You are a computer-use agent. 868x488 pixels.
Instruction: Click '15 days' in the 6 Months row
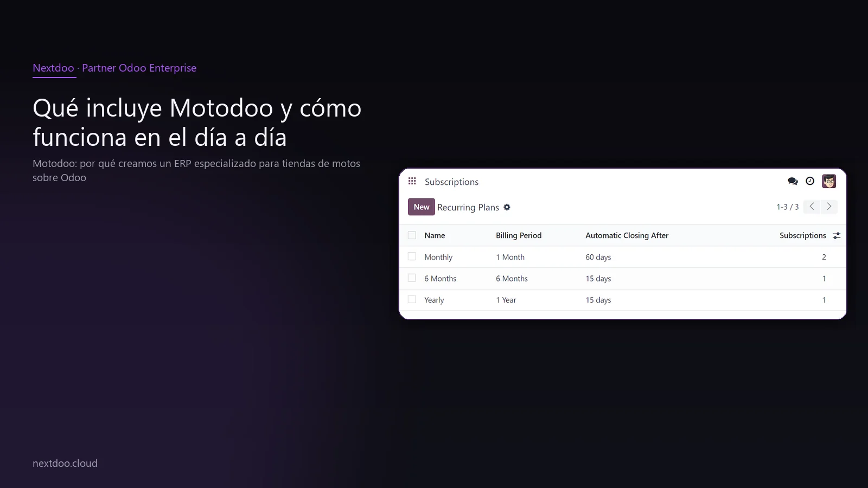598,278
